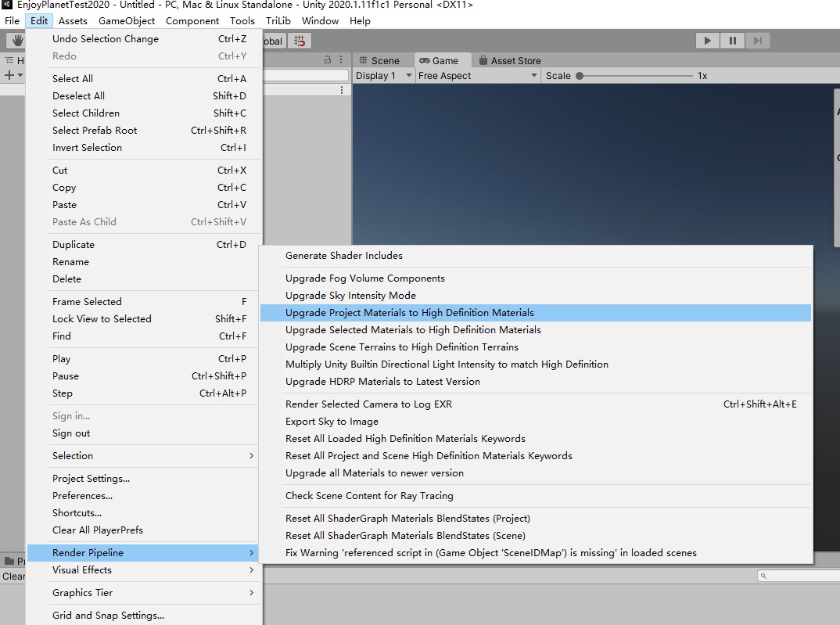Choose Reset All Loaded High Definition Materials Keywords

point(536,439)
